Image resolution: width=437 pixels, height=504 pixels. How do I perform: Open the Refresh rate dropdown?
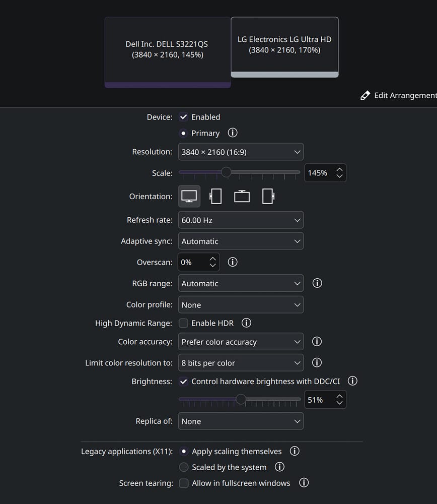(x=241, y=220)
